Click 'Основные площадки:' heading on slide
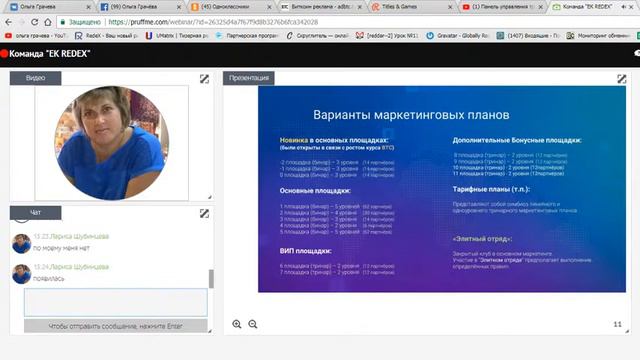 tap(315, 191)
